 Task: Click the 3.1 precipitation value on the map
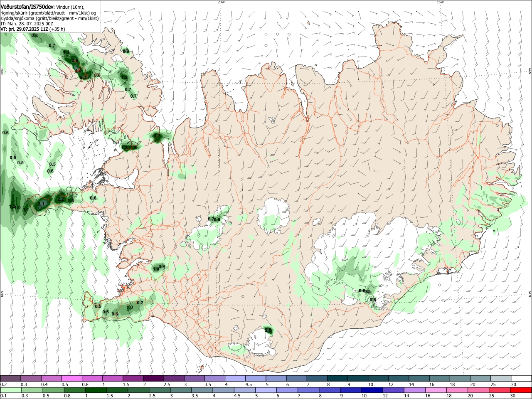41,204
